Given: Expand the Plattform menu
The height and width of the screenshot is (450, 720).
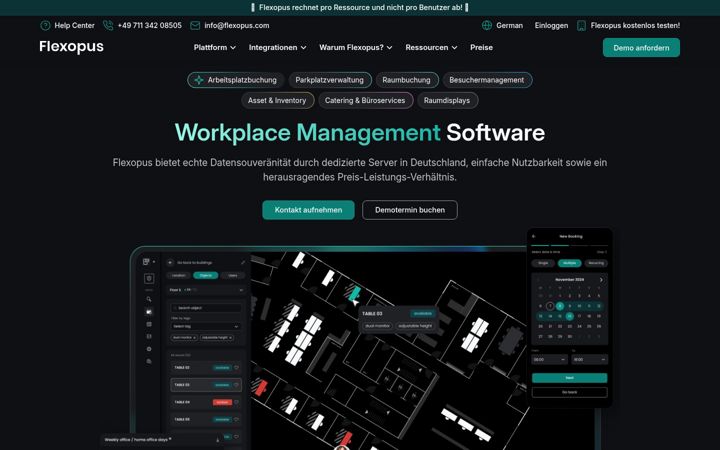Looking at the screenshot, I should (x=214, y=47).
